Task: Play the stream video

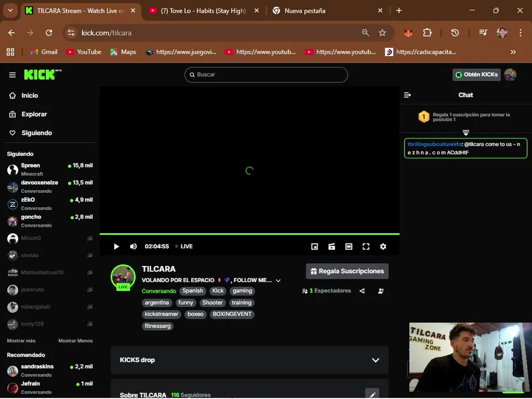Action: (x=116, y=246)
